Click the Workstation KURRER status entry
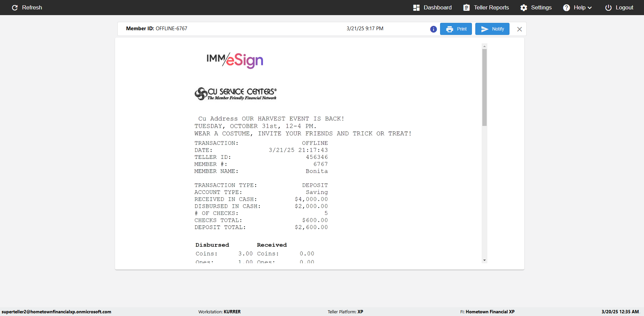 point(219,312)
